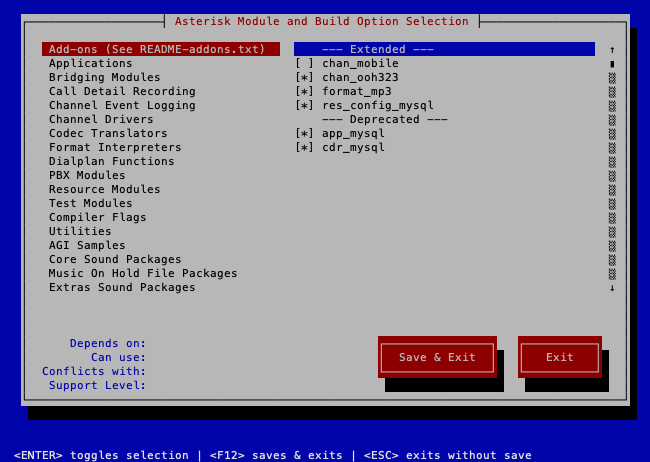Click '<ENTER> toggles selection' hint text
This screenshot has height=462, width=650.
coord(101,455)
